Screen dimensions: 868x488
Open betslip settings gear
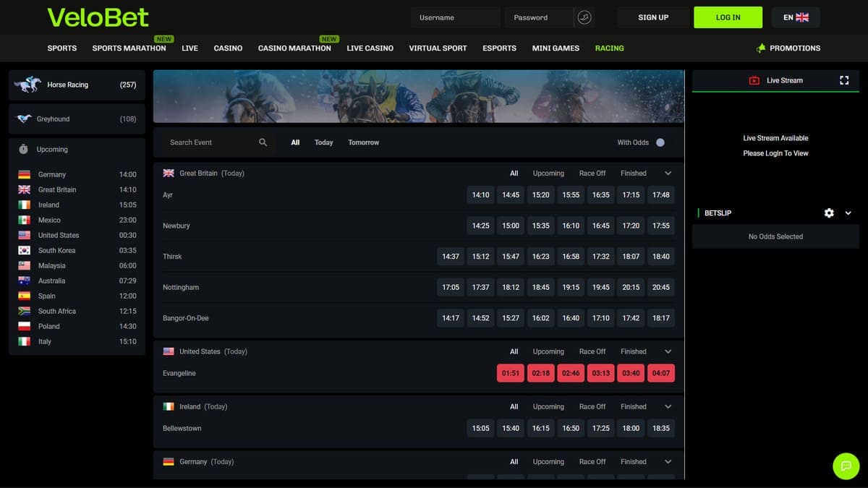829,213
